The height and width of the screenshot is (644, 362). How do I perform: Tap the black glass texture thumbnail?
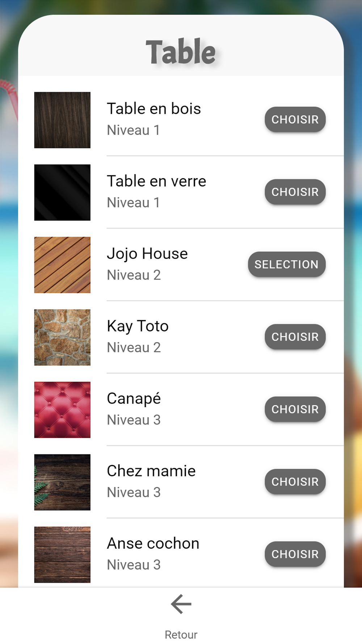point(62,192)
